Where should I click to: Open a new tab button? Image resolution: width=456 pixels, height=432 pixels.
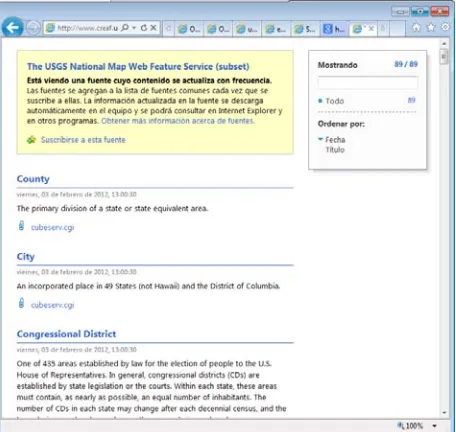pyautogui.click(x=397, y=29)
